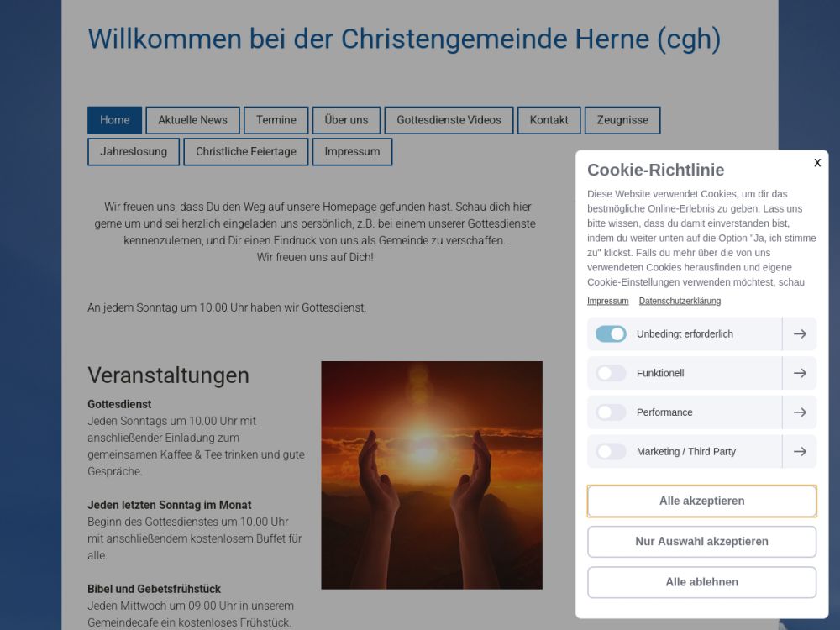Expand Marketing / Third Party arrow
This screenshot has width=840, height=630.
click(x=800, y=452)
